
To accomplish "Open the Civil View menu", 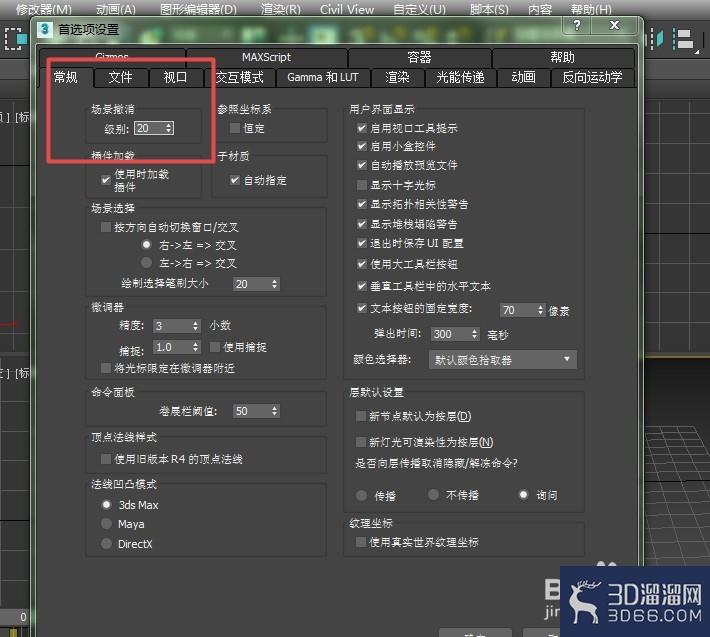I will point(347,9).
